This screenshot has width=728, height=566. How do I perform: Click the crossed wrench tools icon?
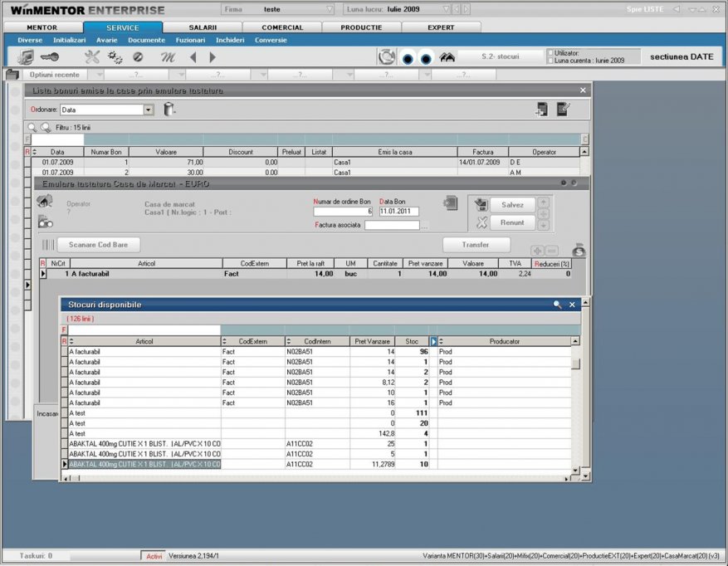tap(92, 57)
